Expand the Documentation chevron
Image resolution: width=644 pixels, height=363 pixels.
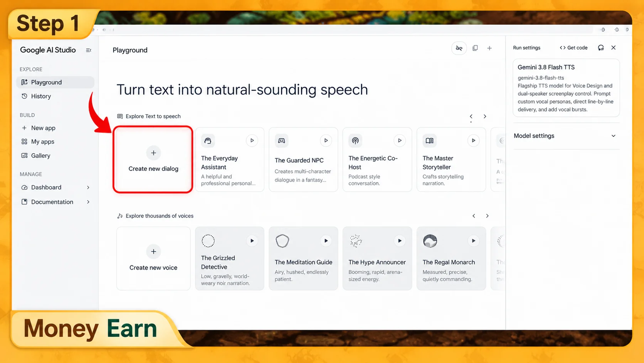(x=88, y=202)
